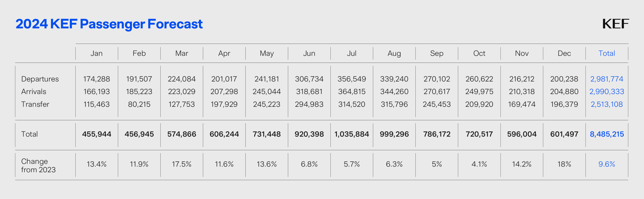Click the blue Total column header

click(607, 53)
